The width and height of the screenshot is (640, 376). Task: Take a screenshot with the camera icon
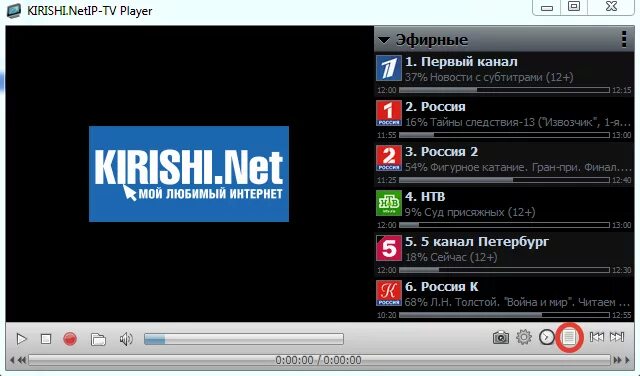coord(501,338)
